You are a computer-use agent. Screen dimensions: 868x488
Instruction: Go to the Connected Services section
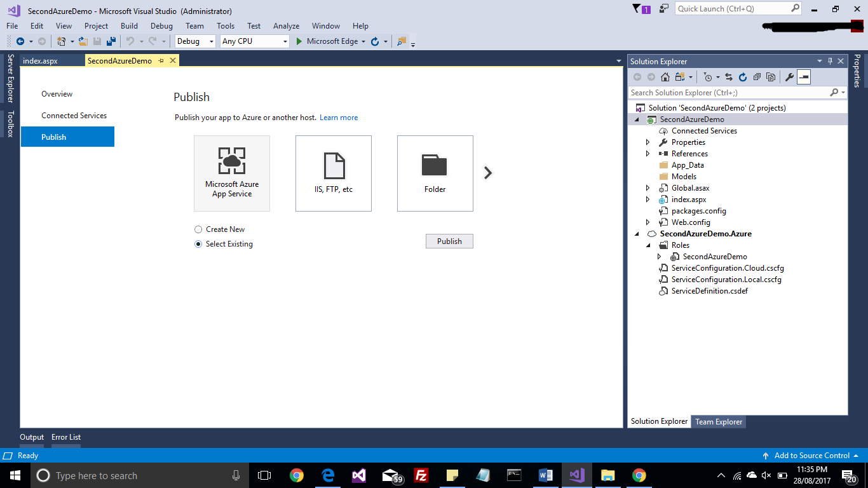(74, 116)
